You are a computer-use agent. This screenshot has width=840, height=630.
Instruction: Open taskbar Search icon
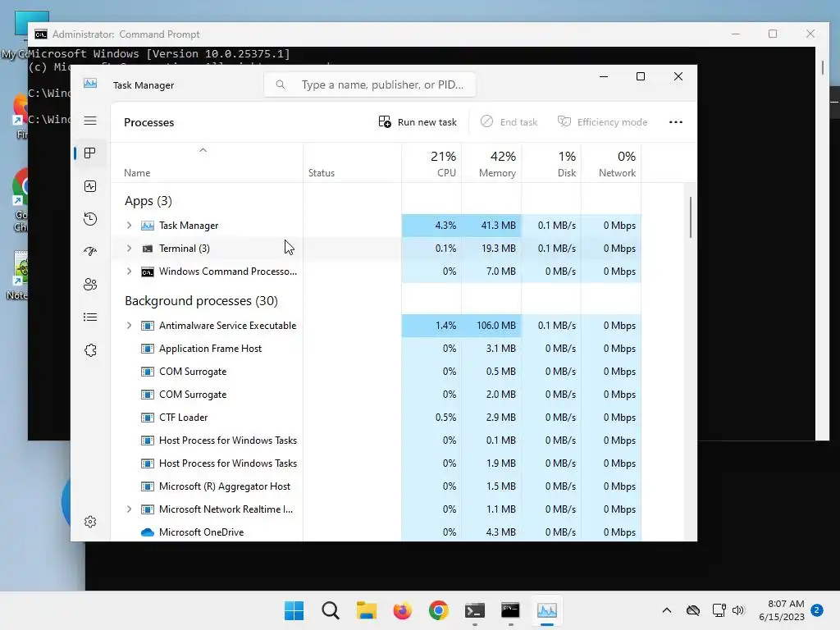click(330, 610)
